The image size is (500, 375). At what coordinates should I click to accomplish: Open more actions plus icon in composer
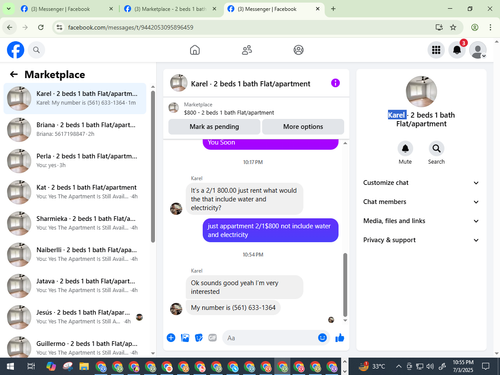(x=171, y=338)
